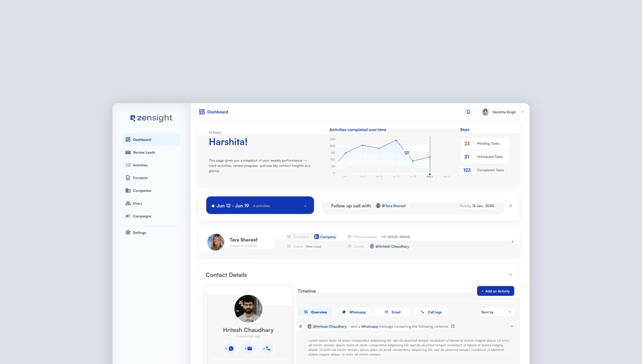Open Settings gear in sidebar
The image size is (642, 364).
coord(128,232)
